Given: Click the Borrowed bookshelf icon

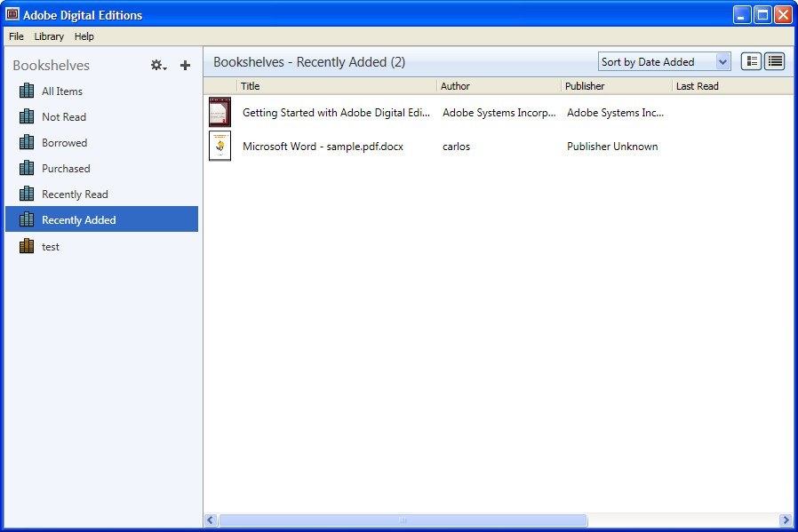Looking at the screenshot, I should pos(27,143).
